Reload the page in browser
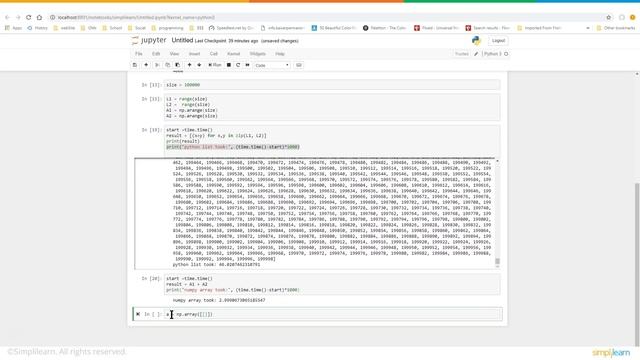Screen dimensions: 640x360 click(x=29, y=18)
